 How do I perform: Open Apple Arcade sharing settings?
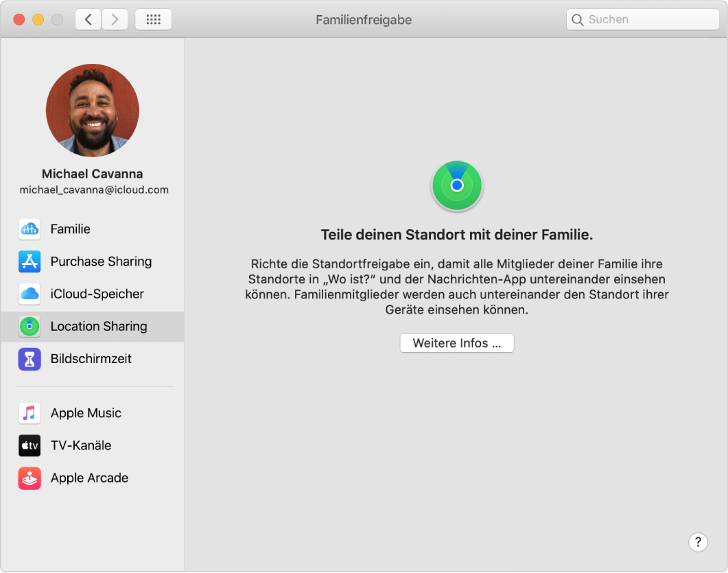click(93, 478)
